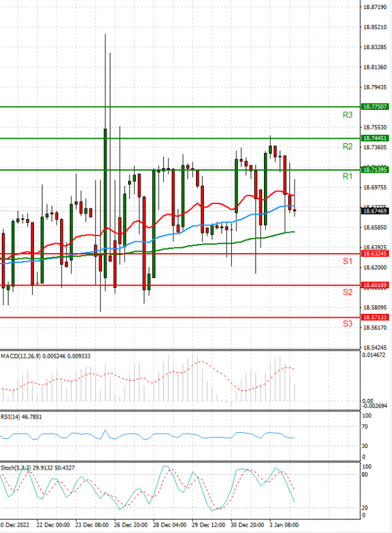Screen dimensions: 392x533
Task: Click the current price label 18.67469
Action: tap(374, 211)
